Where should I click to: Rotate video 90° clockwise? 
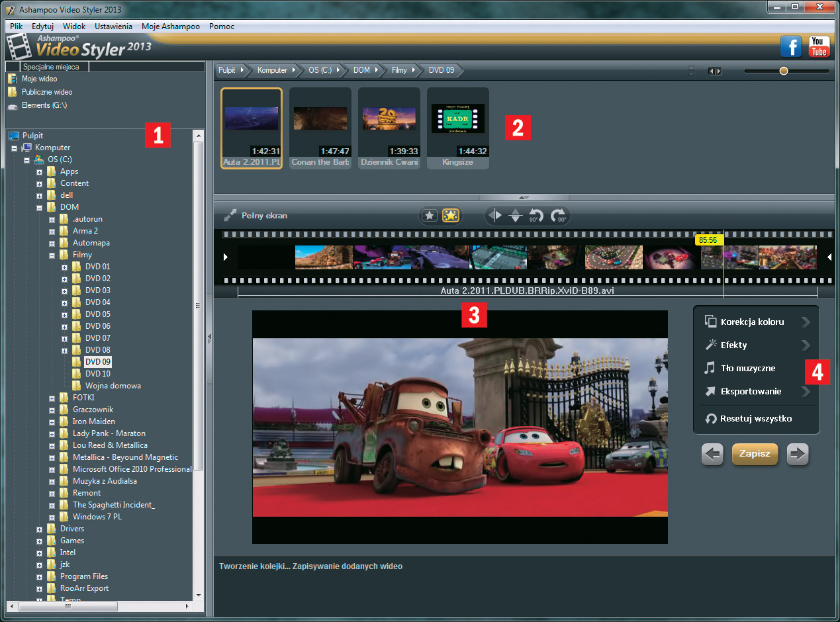click(558, 216)
